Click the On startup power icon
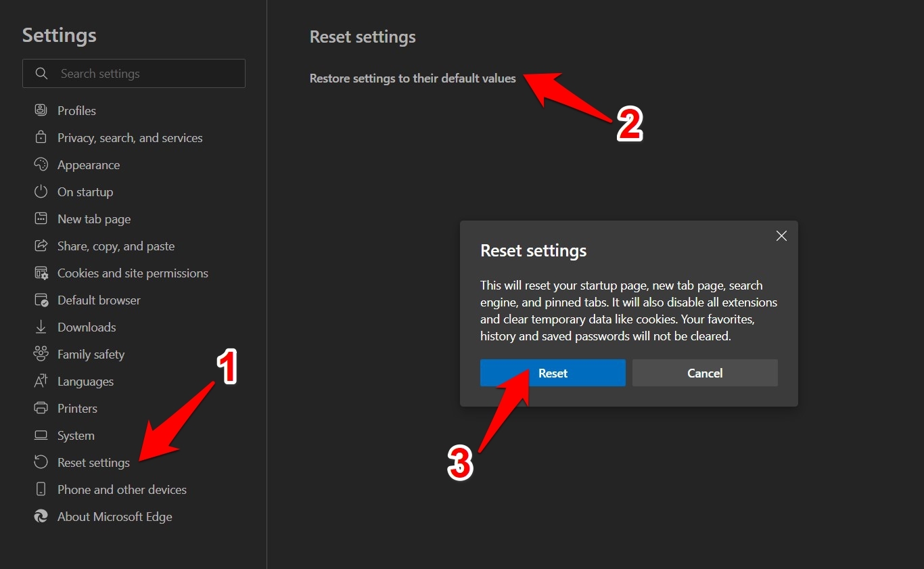This screenshot has width=924, height=569. pos(41,191)
